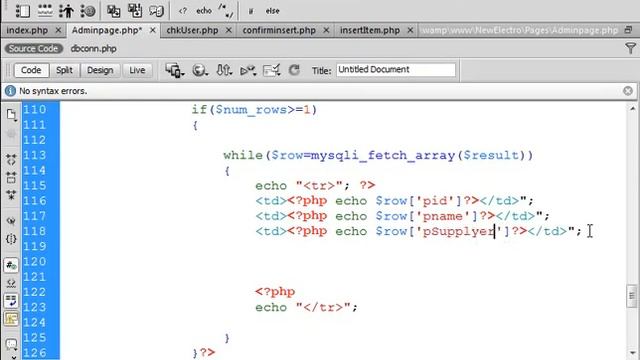640x360 pixels.
Task: Open Check Browser Compatibility dropdown
Action: tap(271, 70)
